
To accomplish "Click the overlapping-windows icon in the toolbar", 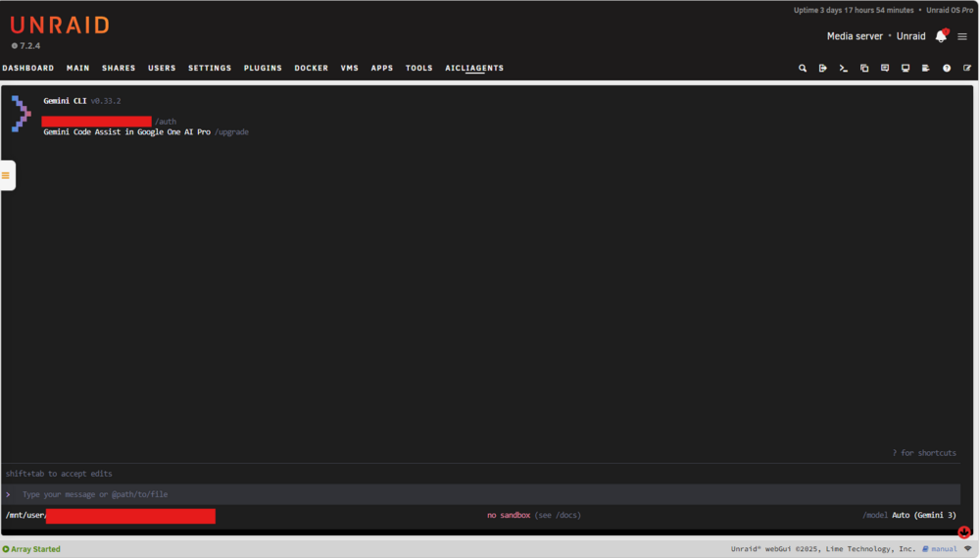I will click(x=864, y=69).
